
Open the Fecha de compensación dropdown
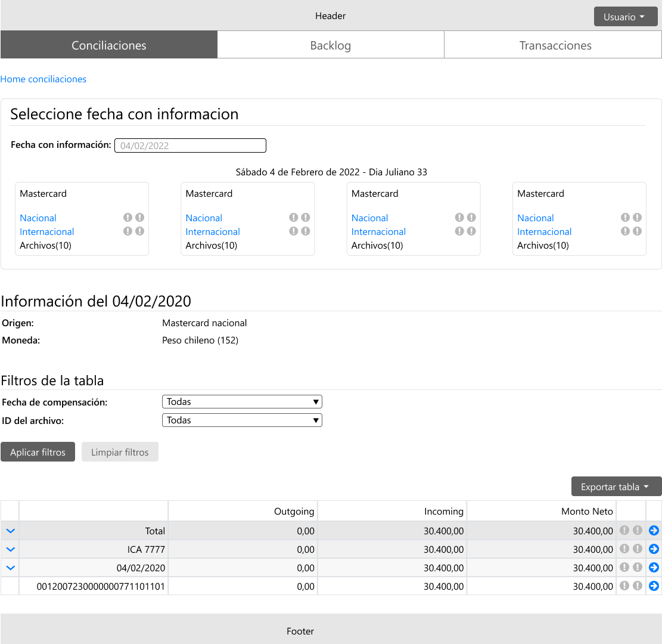[x=242, y=402]
